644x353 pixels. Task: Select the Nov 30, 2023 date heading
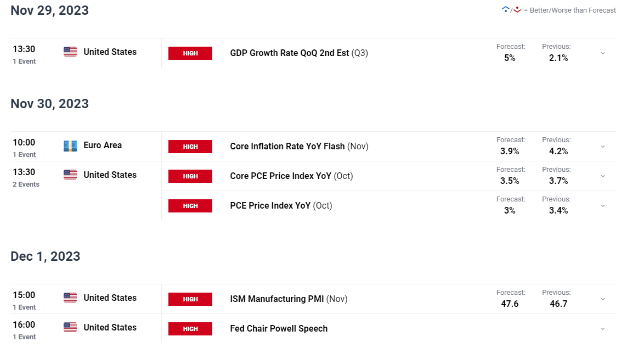(x=49, y=104)
